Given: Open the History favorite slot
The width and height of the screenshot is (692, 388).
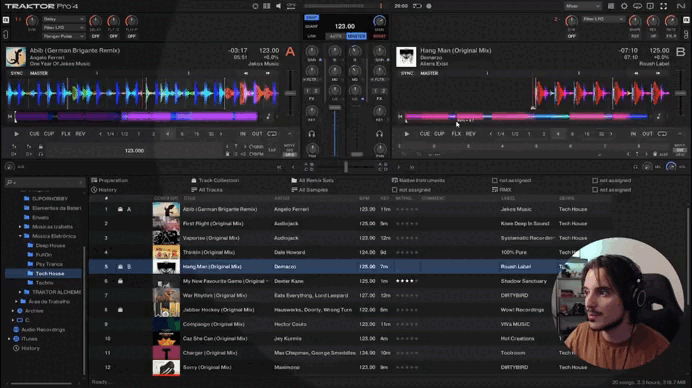Looking at the screenshot, I should click(x=104, y=190).
